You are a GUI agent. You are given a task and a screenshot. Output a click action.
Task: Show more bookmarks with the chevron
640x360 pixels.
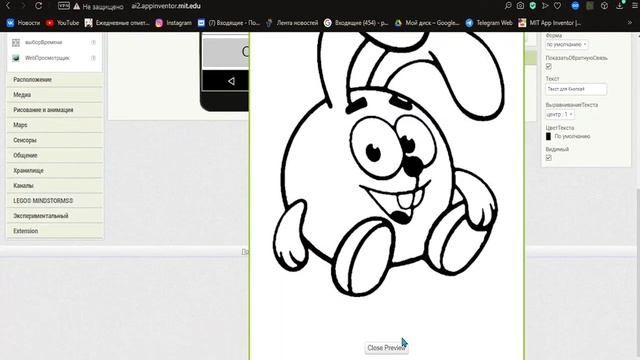point(630,23)
